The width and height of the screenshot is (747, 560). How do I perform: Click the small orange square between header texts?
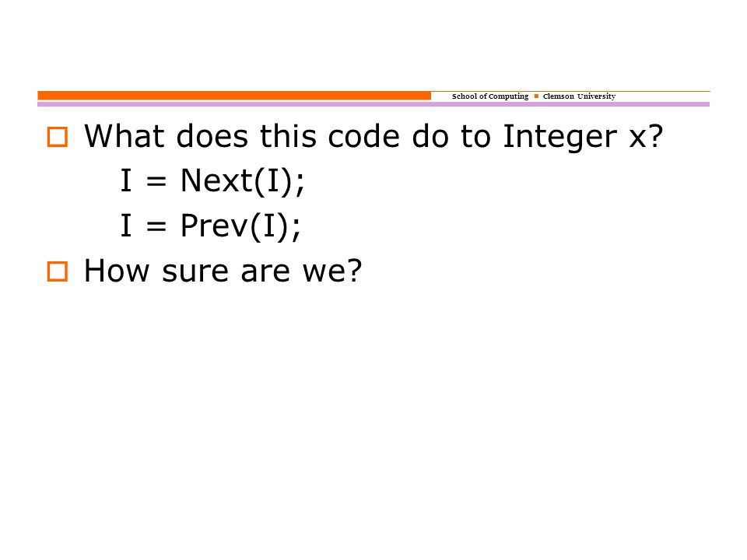536,96
